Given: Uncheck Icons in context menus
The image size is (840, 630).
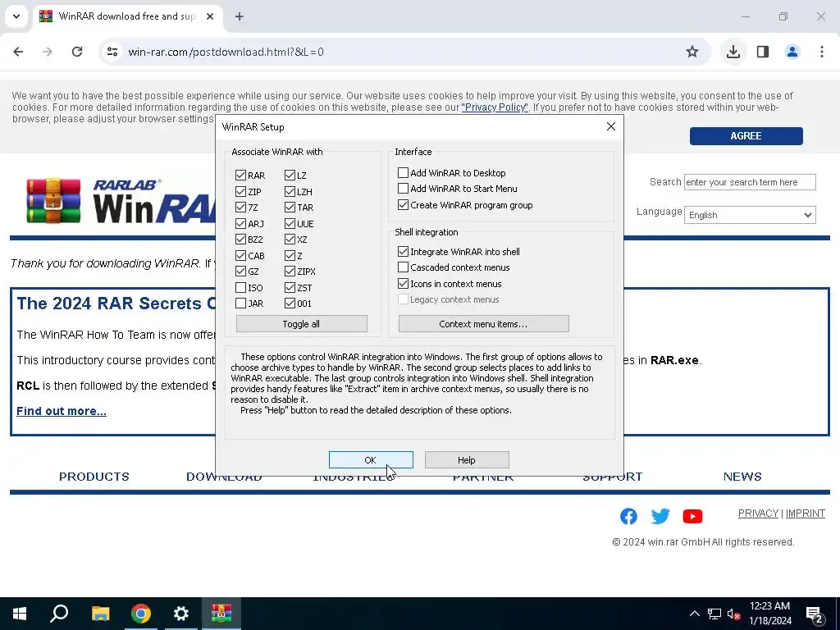Looking at the screenshot, I should coord(403,283).
